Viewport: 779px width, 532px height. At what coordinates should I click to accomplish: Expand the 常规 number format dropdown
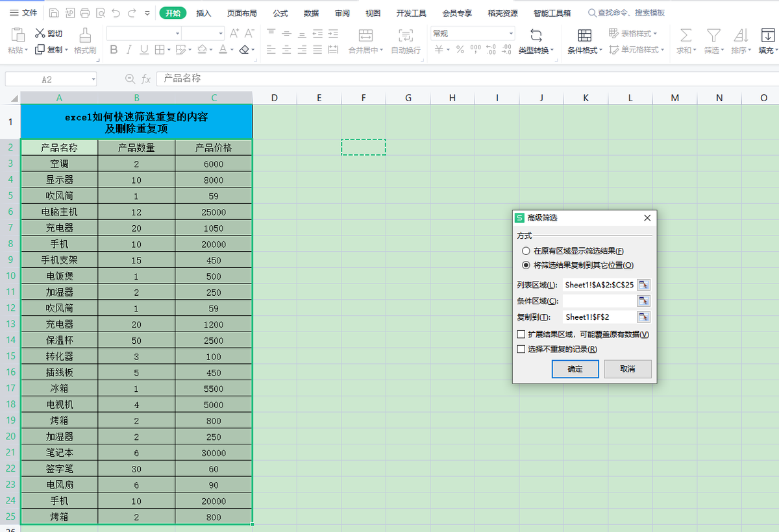tap(511, 33)
